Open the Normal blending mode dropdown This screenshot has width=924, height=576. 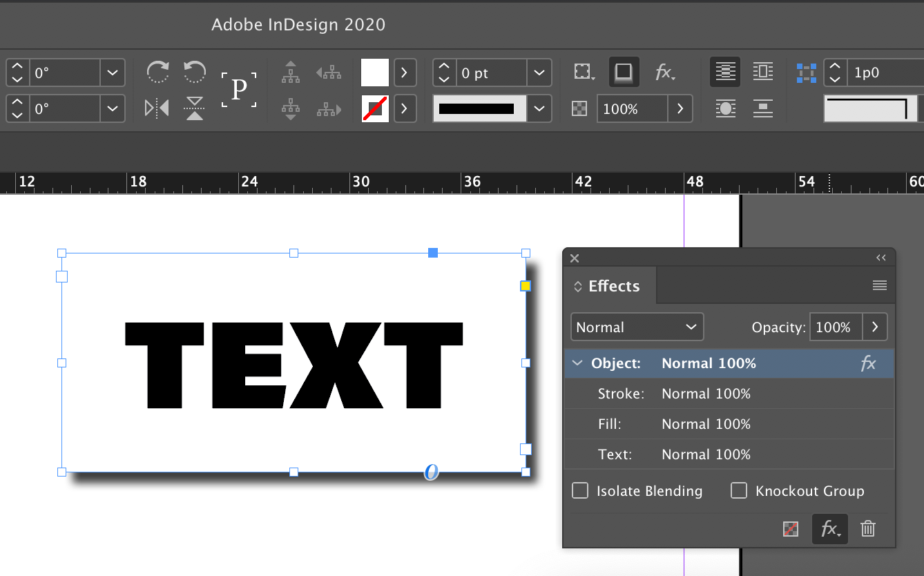635,327
